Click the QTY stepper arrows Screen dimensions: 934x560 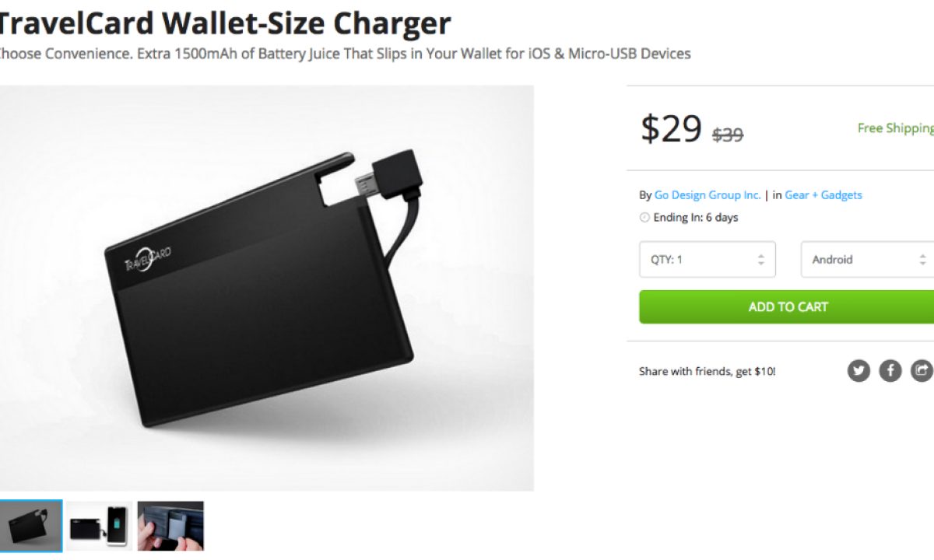tap(761, 260)
